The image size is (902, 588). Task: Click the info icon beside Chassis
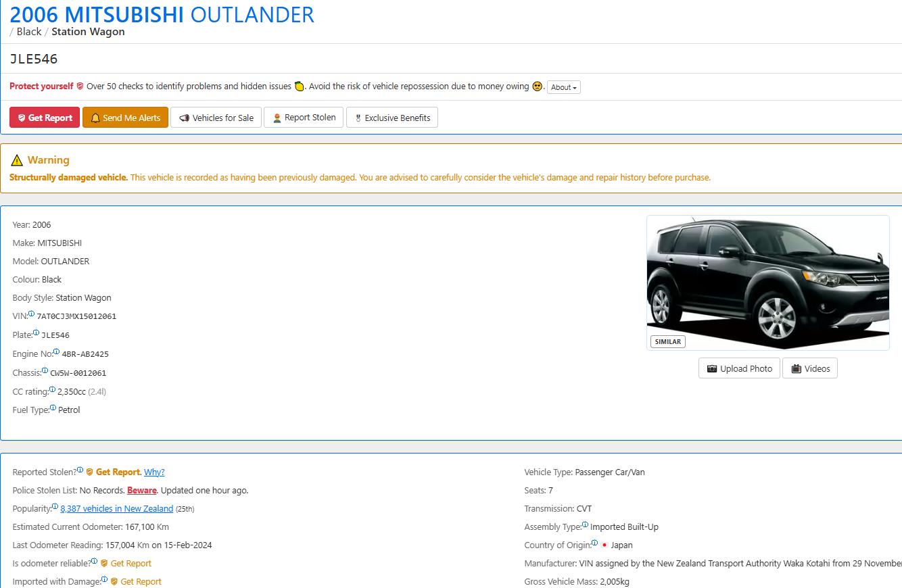click(45, 370)
